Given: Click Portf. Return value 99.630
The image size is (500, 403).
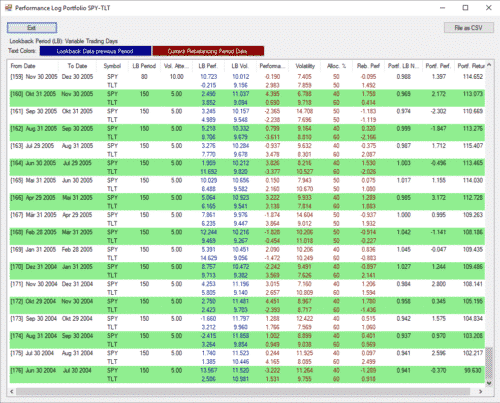Looking at the screenshot, I should (474, 370).
